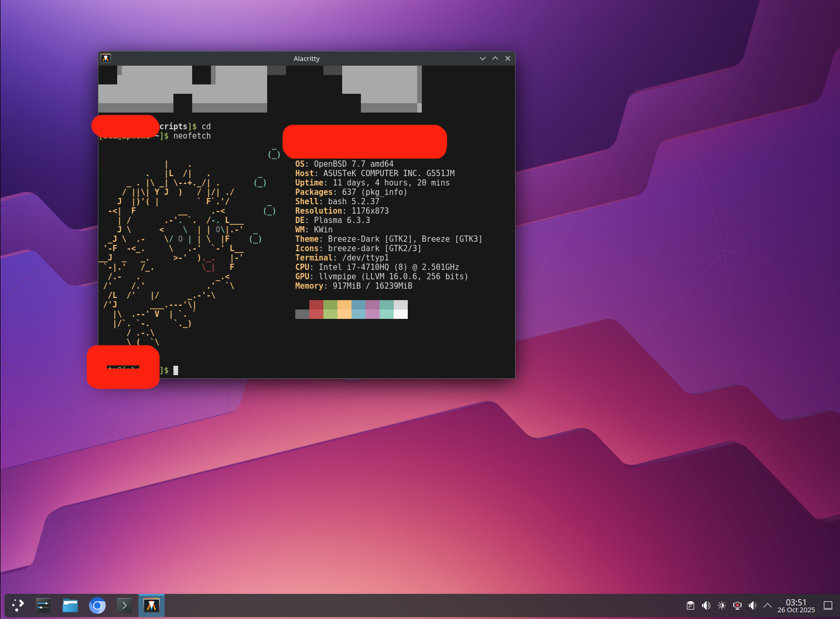Screen dimensions: 840x619
Task: Click the "cd" command in the terminal
Action: click(206, 127)
